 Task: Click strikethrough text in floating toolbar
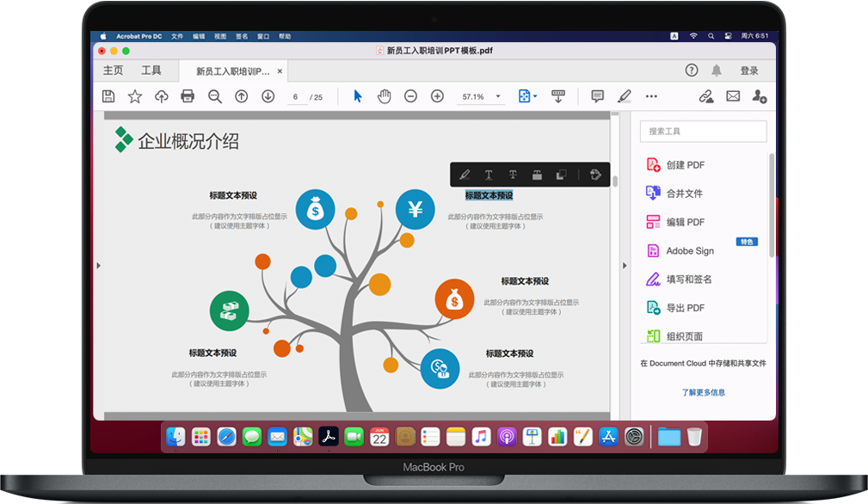514,175
